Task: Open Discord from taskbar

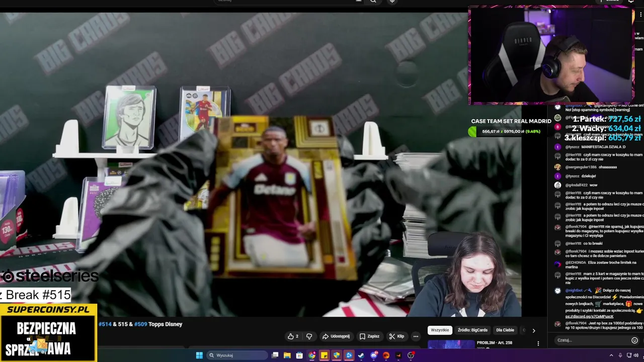Action: point(373,355)
